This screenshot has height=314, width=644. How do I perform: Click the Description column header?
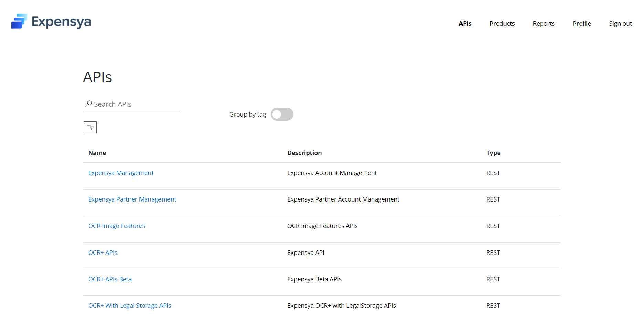click(304, 153)
